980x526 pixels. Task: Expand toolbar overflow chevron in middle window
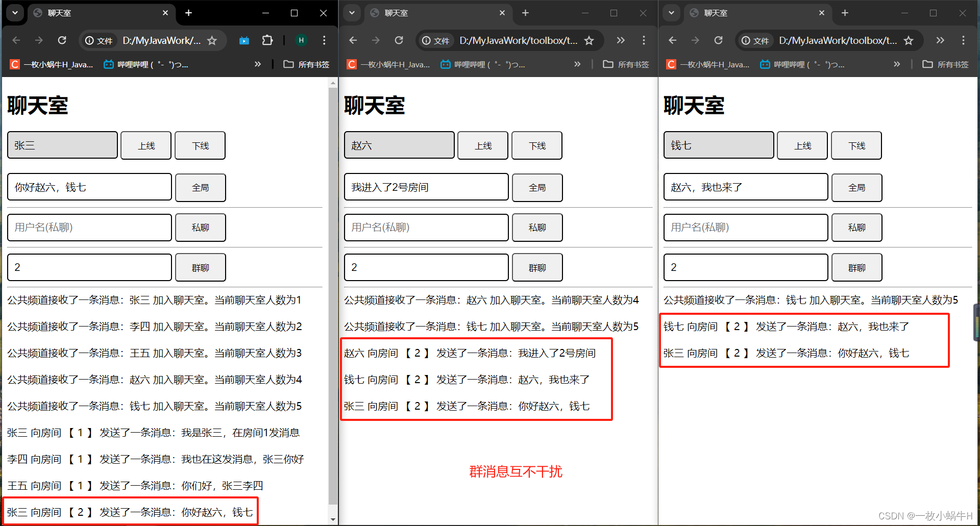[x=621, y=40]
